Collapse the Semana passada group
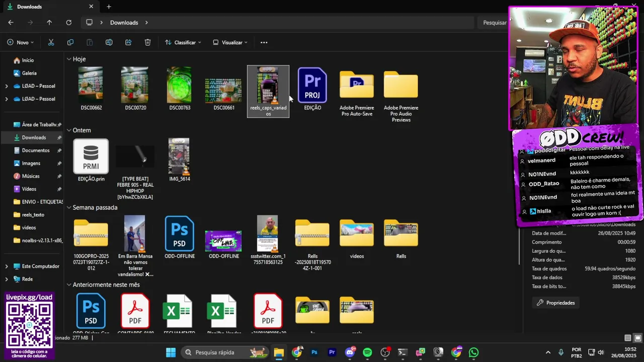The image size is (644, 362). pyautogui.click(x=68, y=208)
